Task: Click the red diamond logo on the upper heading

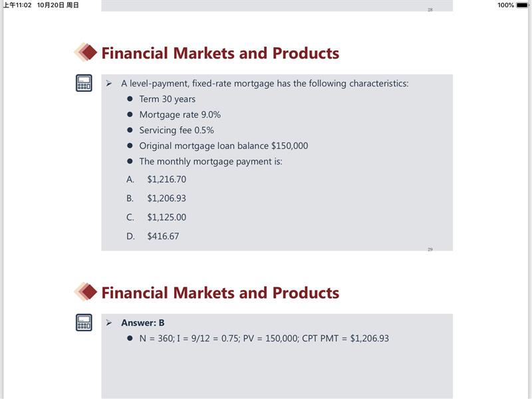Action: (85, 53)
